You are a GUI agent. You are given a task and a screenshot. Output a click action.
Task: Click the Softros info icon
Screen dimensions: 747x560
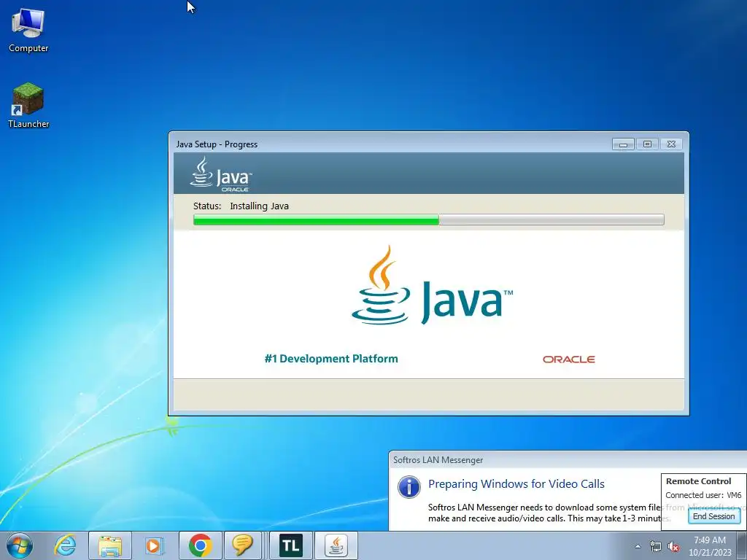409,486
